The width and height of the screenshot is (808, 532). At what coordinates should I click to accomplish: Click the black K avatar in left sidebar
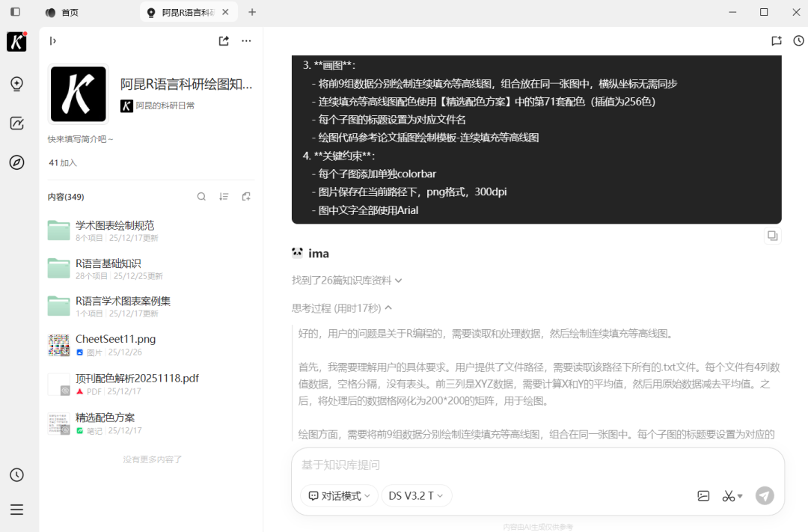[16, 42]
